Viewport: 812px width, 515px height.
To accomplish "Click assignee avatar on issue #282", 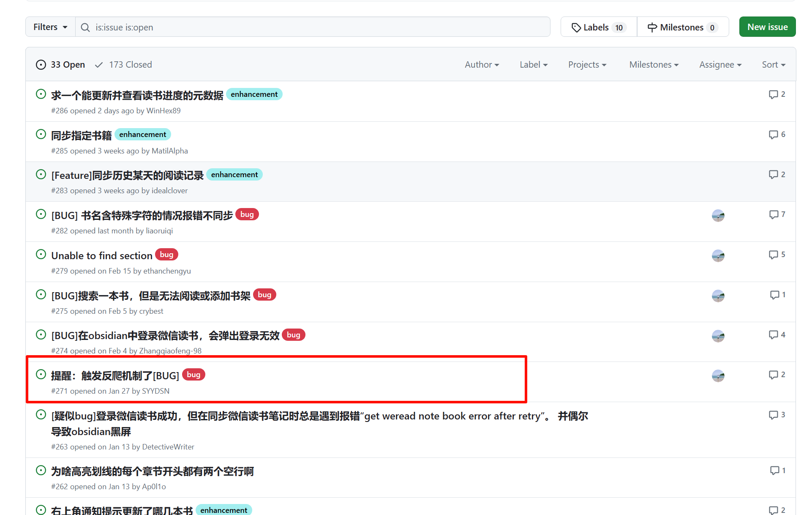I will click(x=718, y=215).
